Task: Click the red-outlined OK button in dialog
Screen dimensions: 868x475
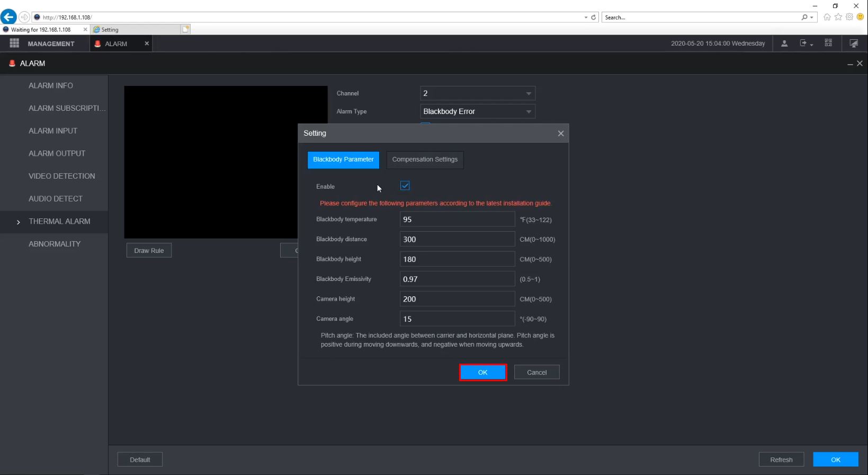Action: pyautogui.click(x=483, y=372)
